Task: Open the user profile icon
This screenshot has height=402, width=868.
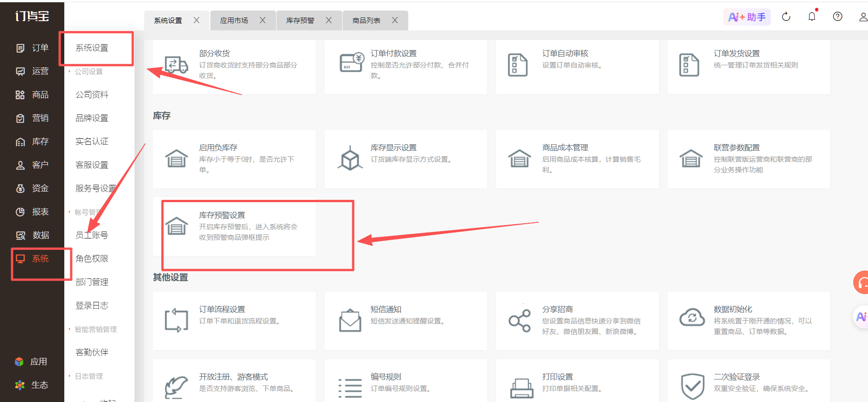Action: point(863,17)
